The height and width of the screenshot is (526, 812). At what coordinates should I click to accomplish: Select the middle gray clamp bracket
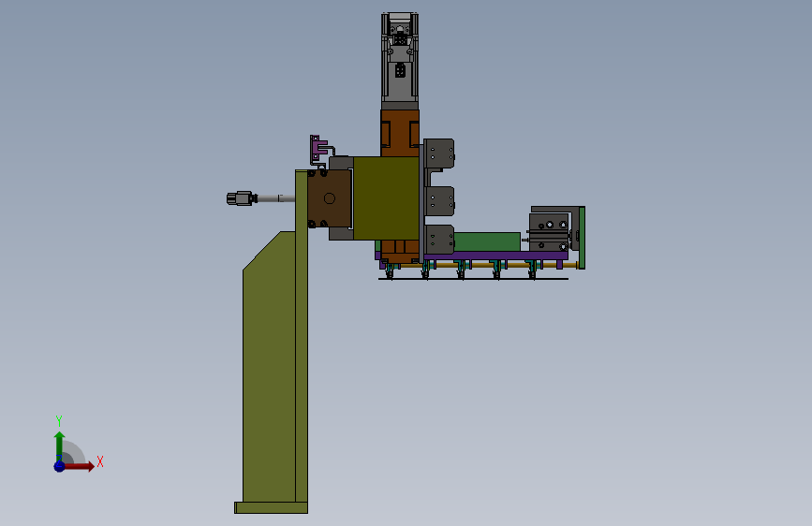[x=439, y=201]
